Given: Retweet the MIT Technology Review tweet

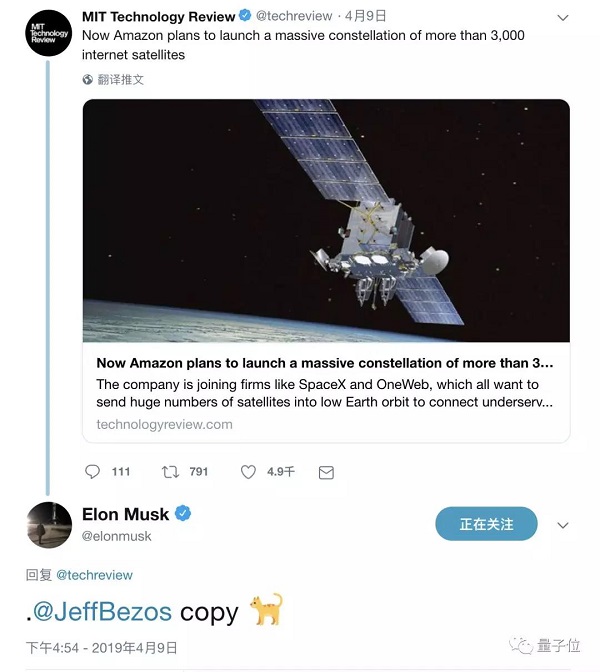Looking at the screenshot, I should point(170,471).
